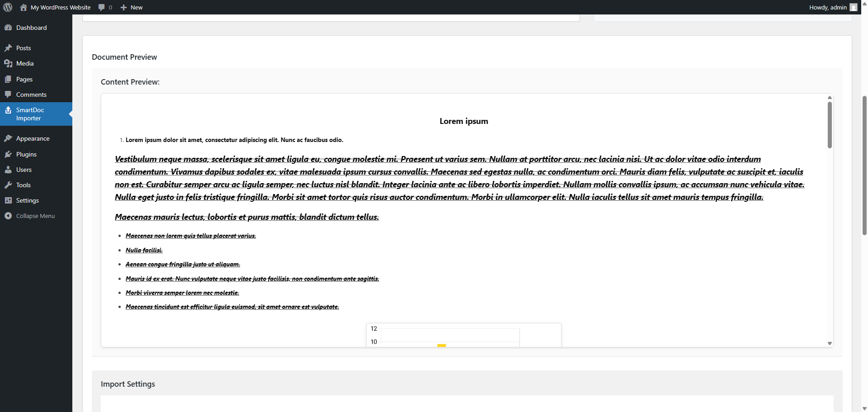868x412 pixels.
Task: Collapse the sidebar menu
Action: point(35,216)
